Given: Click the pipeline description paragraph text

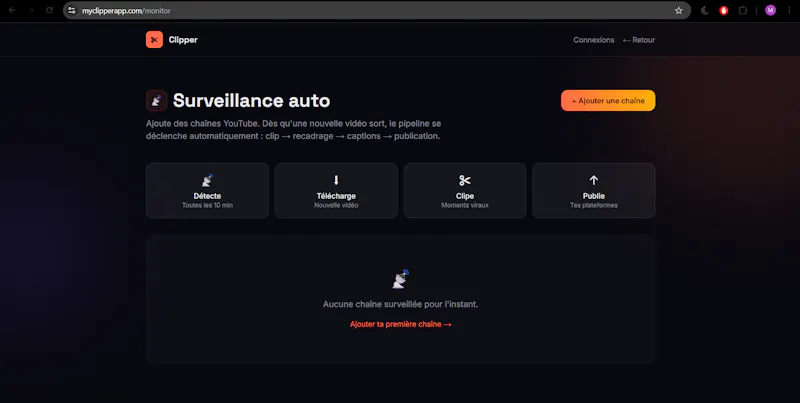Looking at the screenshot, I should [293, 130].
